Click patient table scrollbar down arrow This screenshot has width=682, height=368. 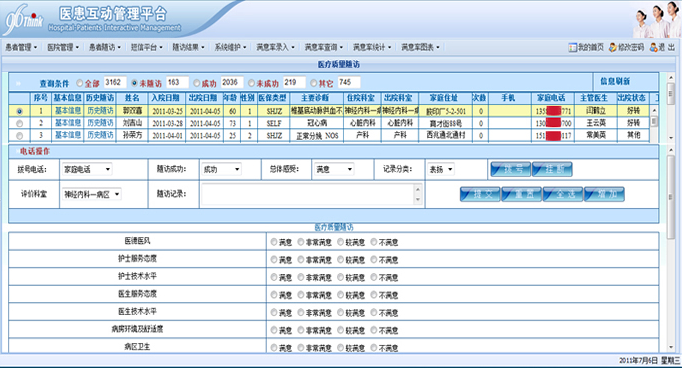click(x=654, y=138)
